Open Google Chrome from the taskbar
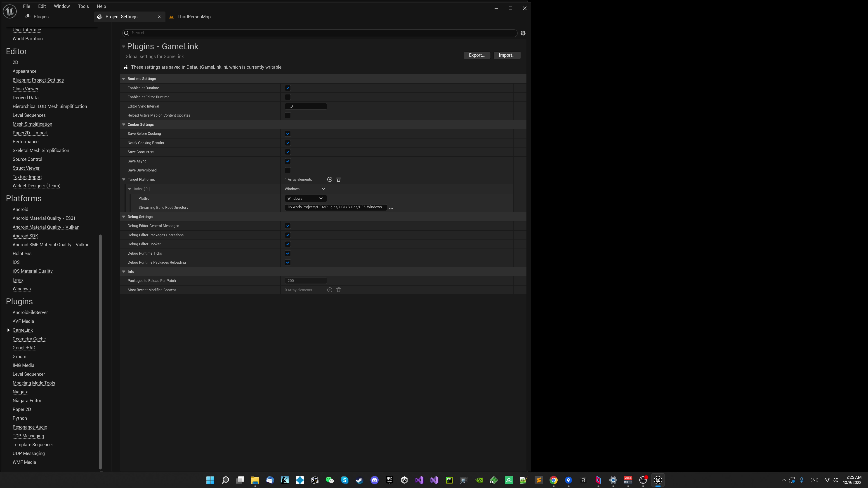The image size is (868, 488). [553, 480]
